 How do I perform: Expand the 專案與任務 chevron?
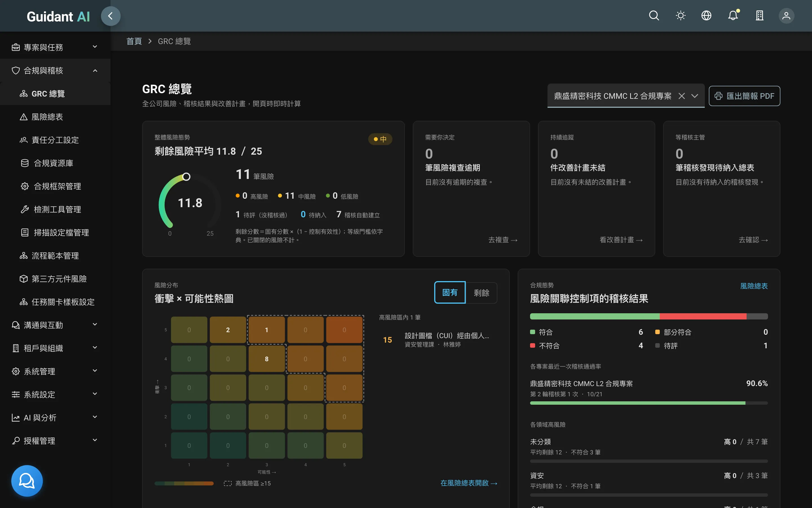tap(95, 47)
